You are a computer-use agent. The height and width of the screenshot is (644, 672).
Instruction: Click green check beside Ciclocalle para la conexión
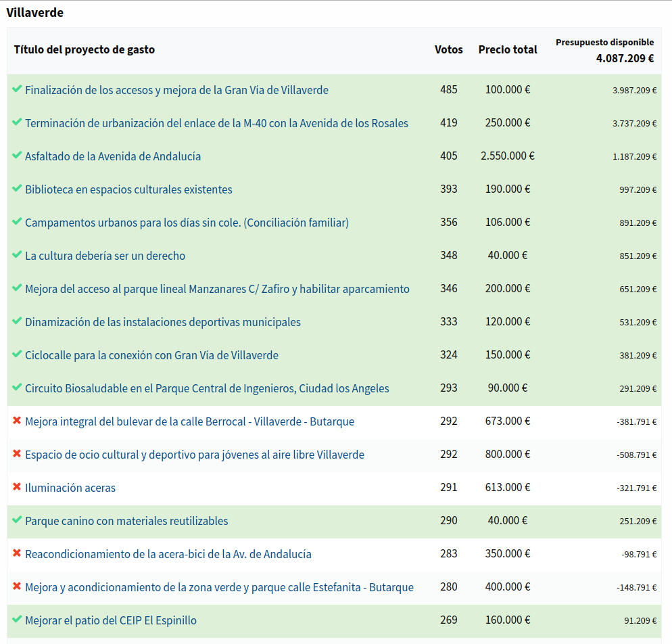tap(17, 354)
